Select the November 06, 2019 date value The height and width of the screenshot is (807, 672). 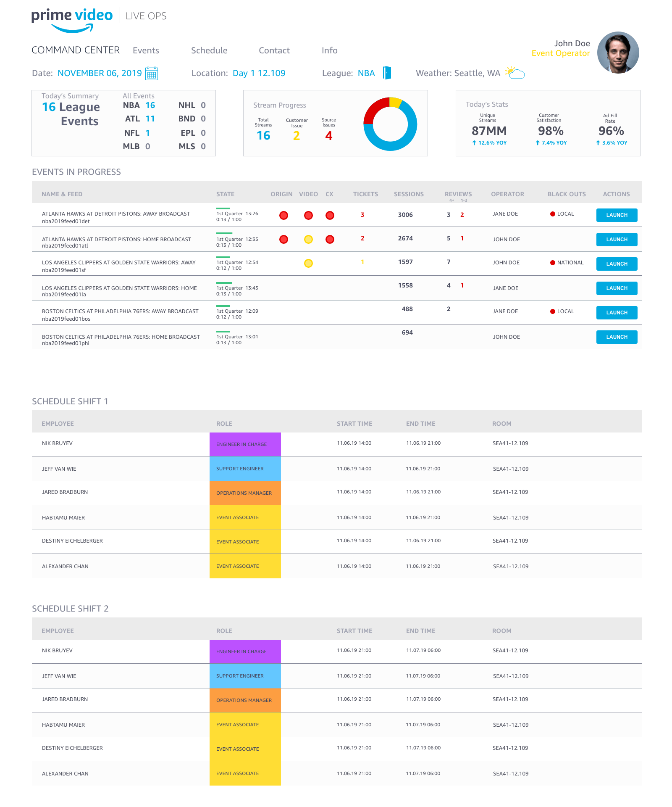point(100,73)
